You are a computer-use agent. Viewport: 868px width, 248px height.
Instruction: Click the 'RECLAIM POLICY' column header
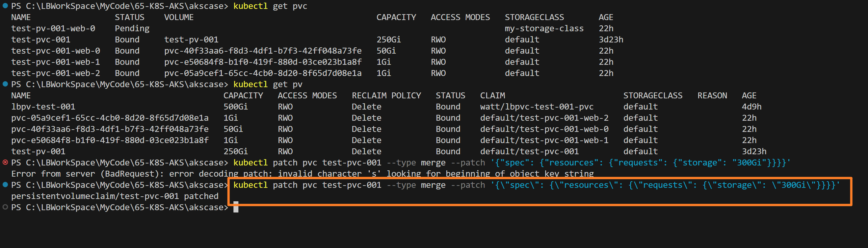click(386, 96)
